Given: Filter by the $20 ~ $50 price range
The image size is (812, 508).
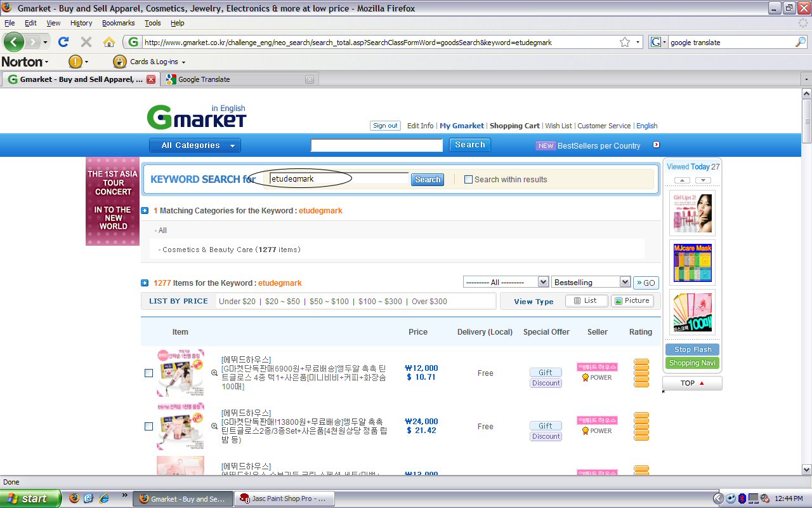Looking at the screenshot, I should click(x=282, y=302).
